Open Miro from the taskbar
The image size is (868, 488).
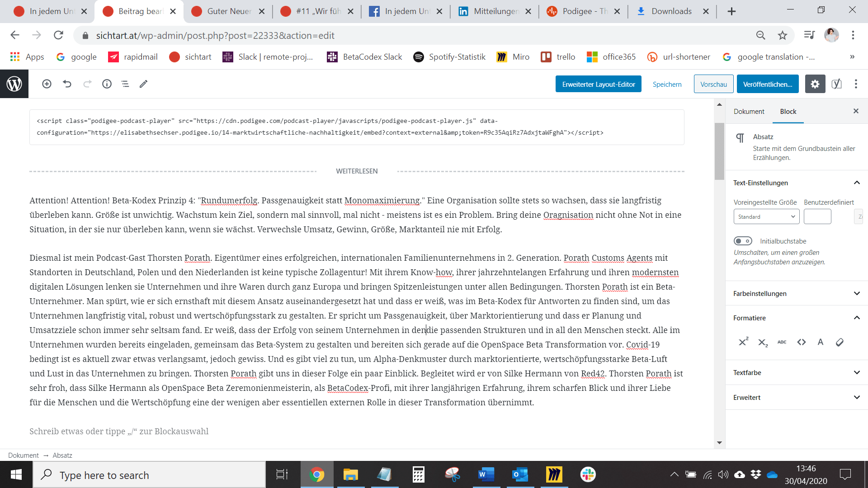pos(554,474)
